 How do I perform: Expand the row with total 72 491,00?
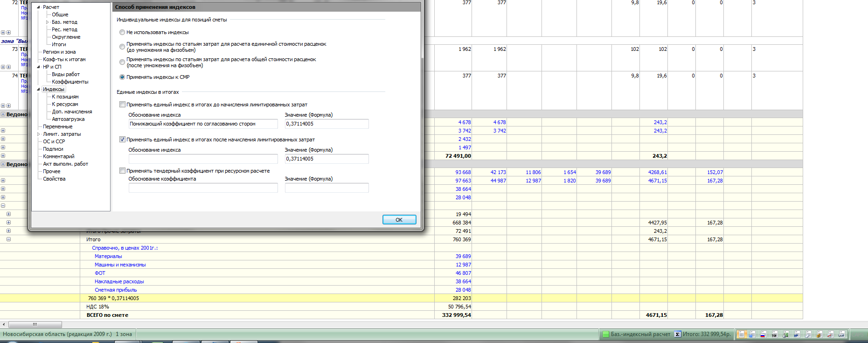3,156
